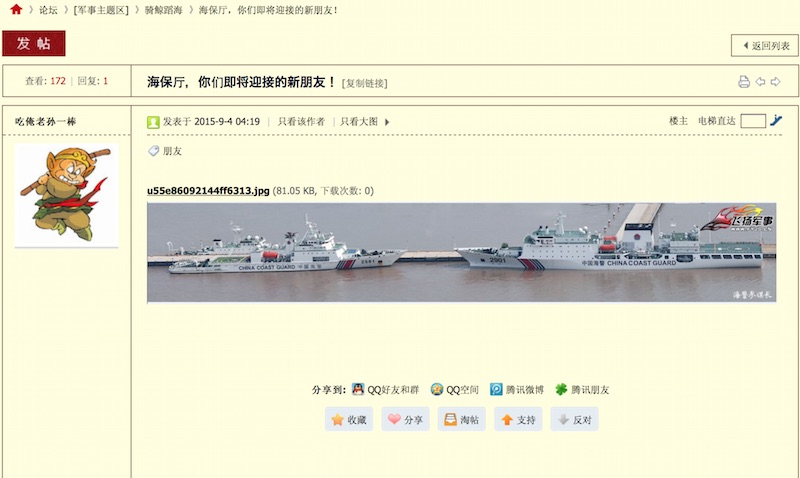The height and width of the screenshot is (478, 800).
Task: Click the 电梯直达 floor number input box
Action: pos(753,121)
